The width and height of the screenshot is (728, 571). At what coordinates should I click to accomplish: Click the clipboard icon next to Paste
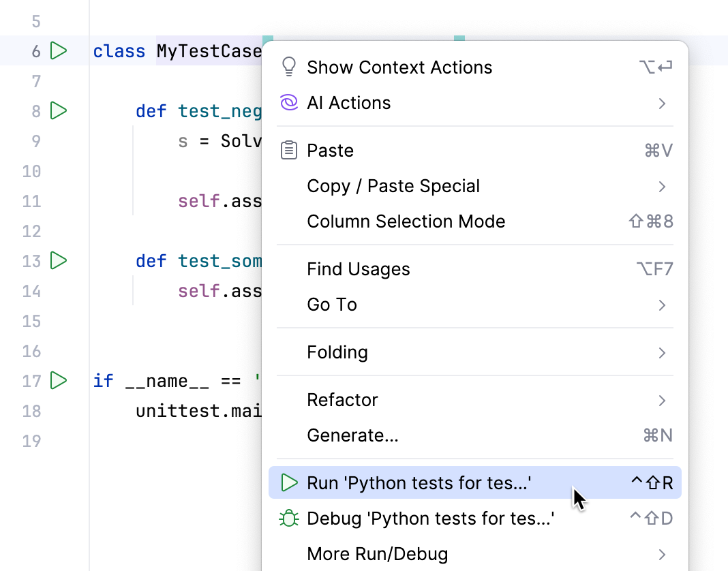289,150
